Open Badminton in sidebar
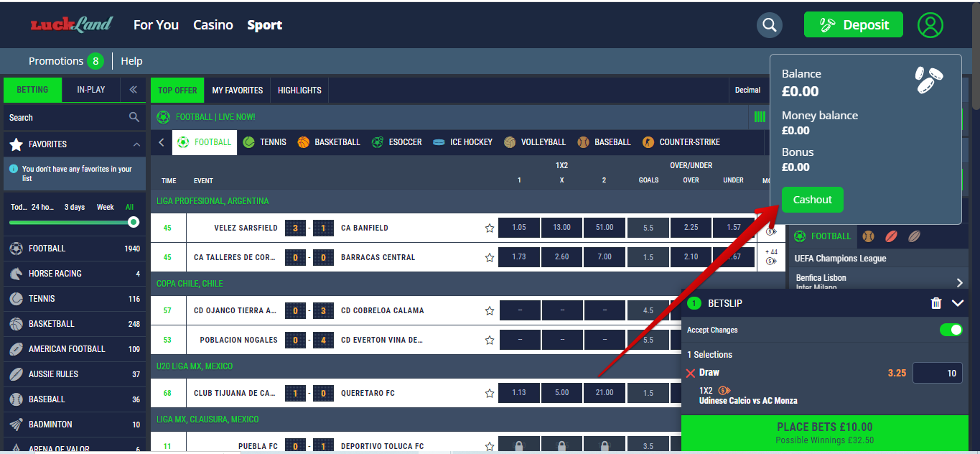This screenshot has height=454, width=980. [x=75, y=425]
